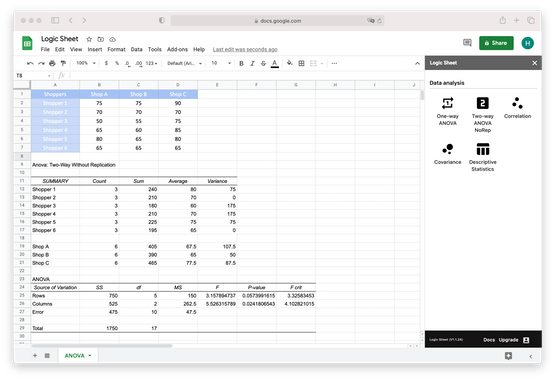Format selected cells as percent
The image size is (555, 380).
[x=117, y=63]
